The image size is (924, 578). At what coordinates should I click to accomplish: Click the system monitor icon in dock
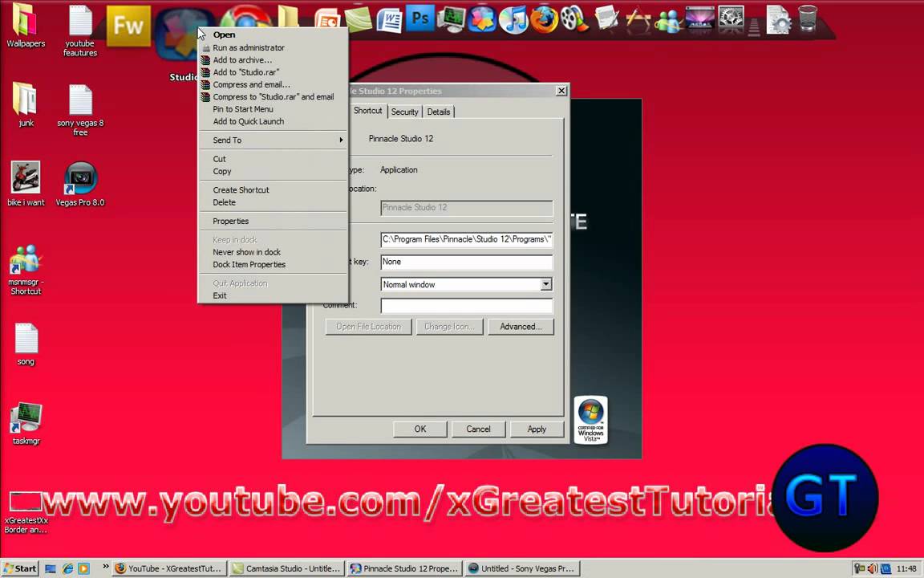point(452,19)
